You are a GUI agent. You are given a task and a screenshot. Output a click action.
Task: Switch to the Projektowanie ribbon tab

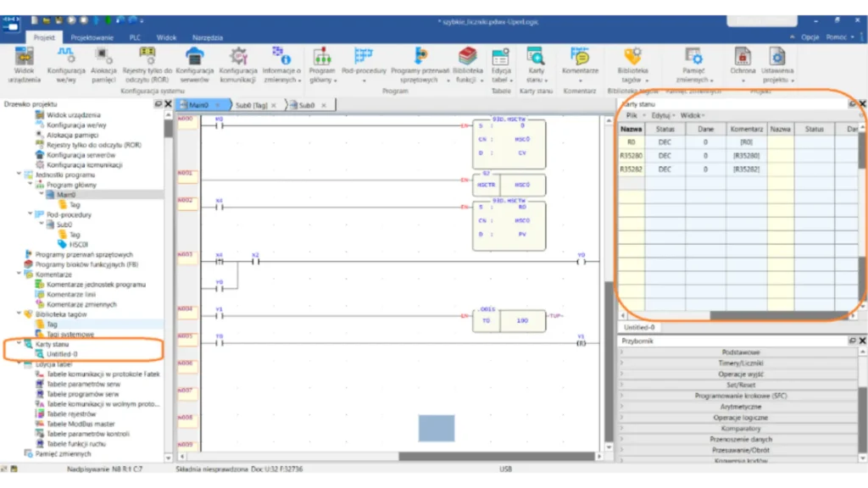92,37
